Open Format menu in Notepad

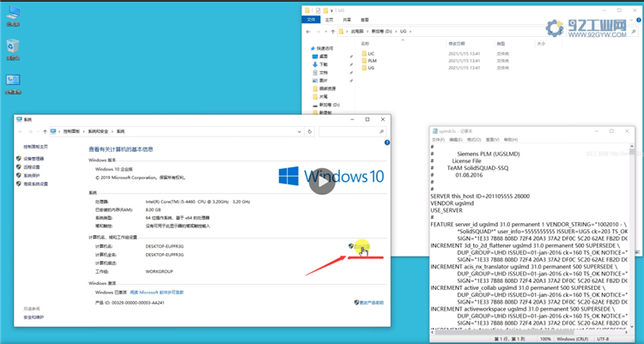pyautogui.click(x=473, y=140)
